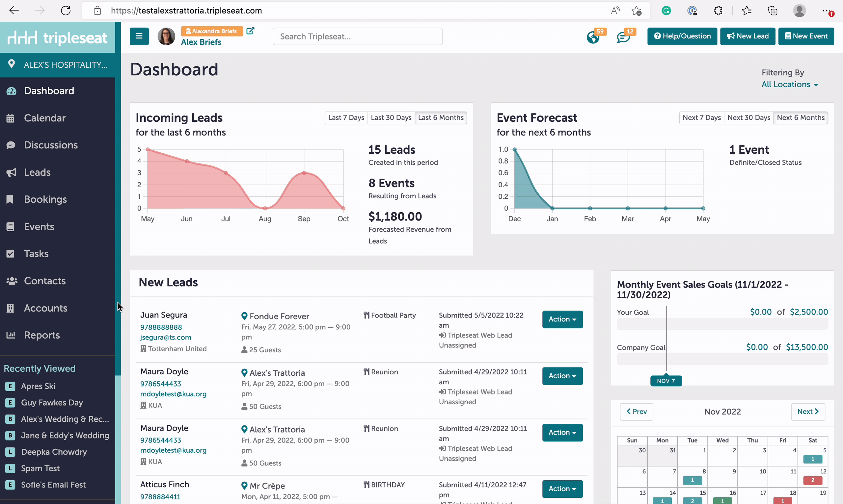The height and width of the screenshot is (504, 843).
Task: Click the Accounts building icon in sidebar
Action: (11, 308)
